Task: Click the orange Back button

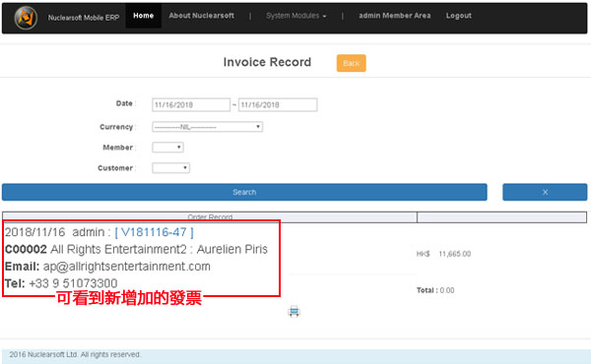Action: tap(352, 63)
